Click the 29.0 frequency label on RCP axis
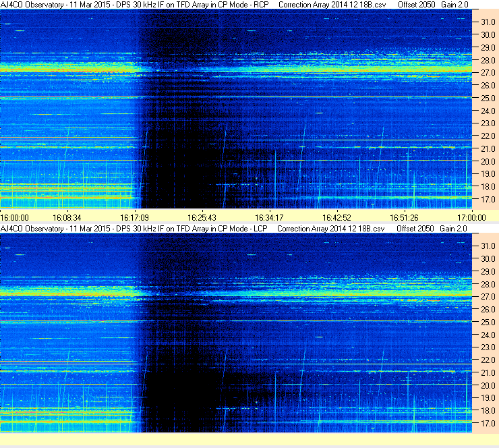The height and width of the screenshot is (448, 499). 488,48
